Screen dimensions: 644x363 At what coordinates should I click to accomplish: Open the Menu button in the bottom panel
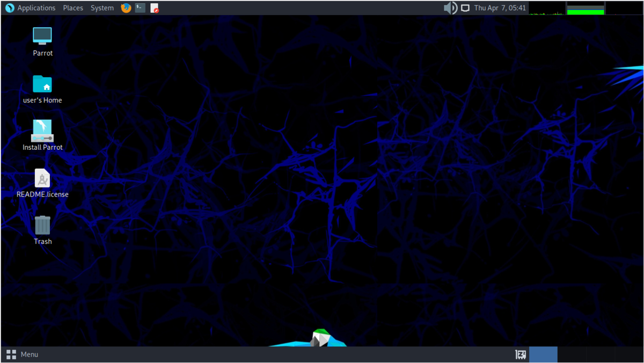22,354
